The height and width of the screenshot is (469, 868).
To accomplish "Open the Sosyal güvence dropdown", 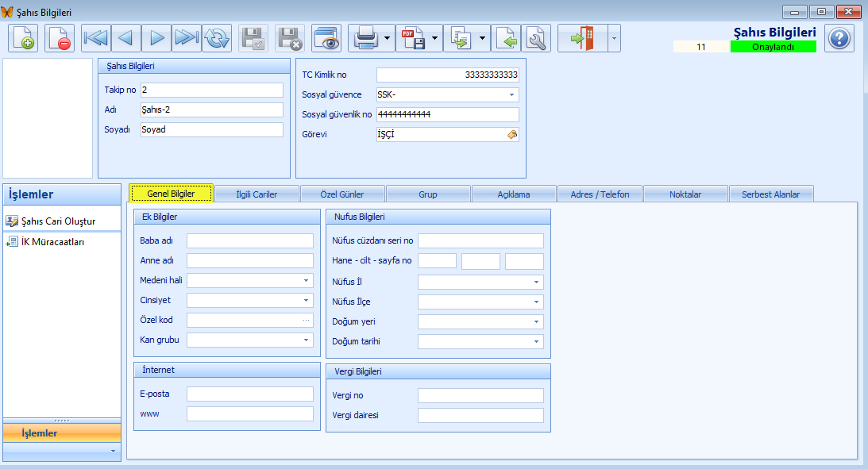I will 511,95.
